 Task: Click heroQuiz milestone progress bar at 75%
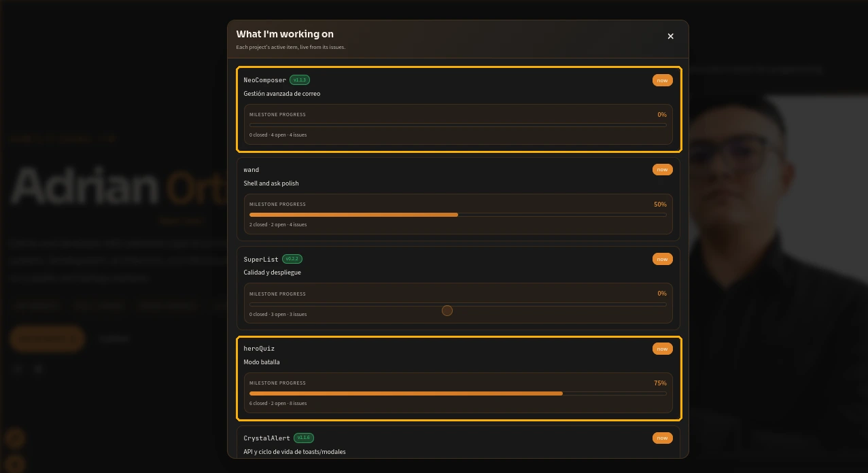pyautogui.click(x=458, y=393)
